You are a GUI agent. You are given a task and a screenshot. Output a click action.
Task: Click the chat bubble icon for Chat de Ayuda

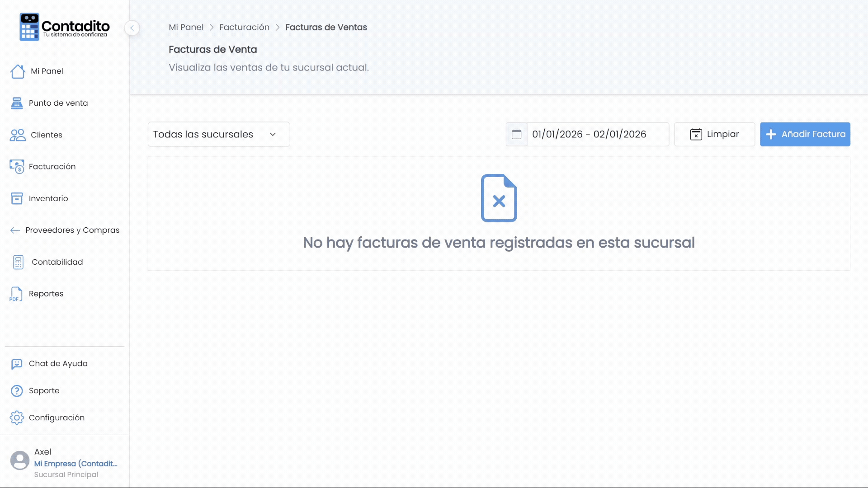click(x=17, y=364)
